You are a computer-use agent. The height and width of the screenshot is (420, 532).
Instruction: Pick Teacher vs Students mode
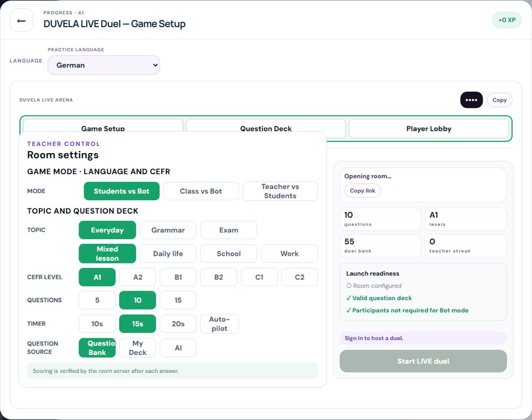tap(280, 191)
